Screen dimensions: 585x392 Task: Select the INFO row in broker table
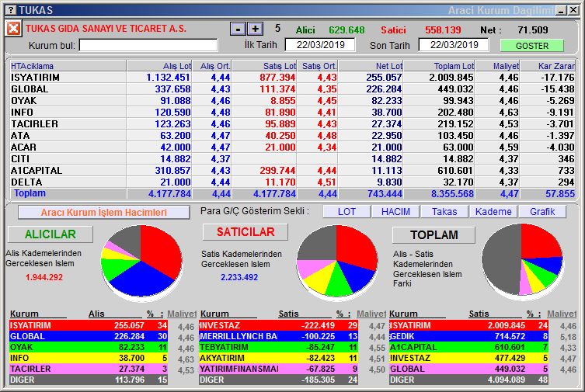coord(292,112)
